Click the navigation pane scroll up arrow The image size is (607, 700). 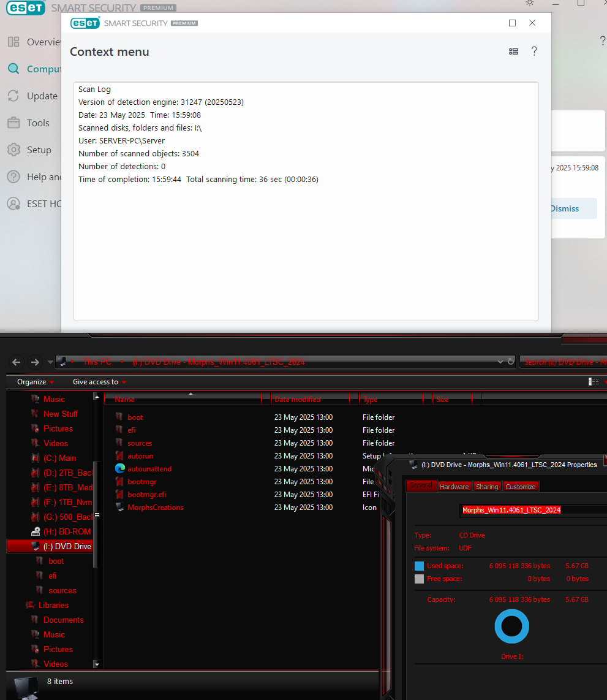[x=96, y=397]
